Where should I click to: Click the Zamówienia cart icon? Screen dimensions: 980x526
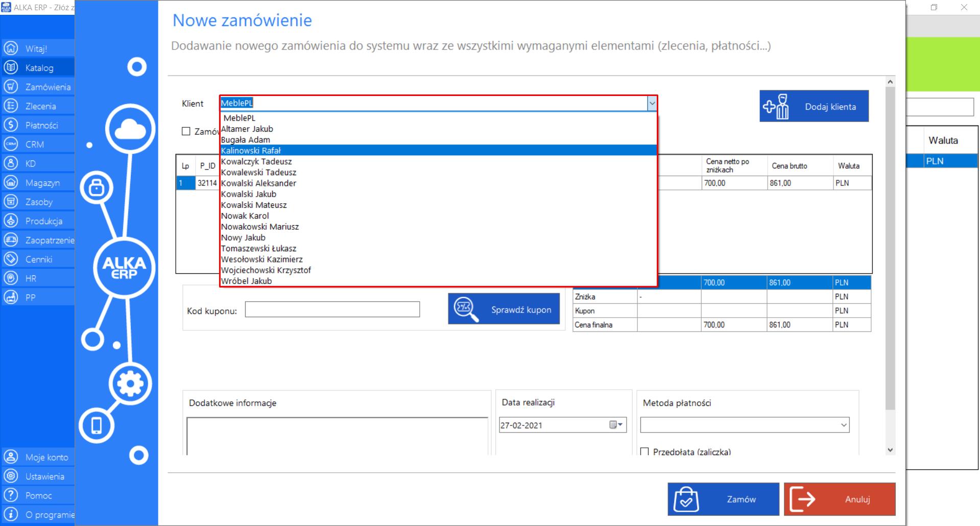[11, 87]
